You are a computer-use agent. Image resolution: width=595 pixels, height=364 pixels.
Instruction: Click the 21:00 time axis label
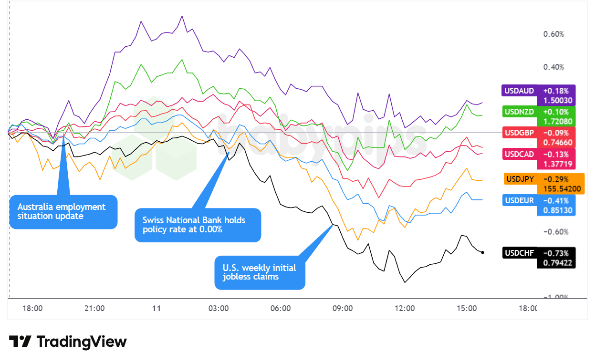(x=94, y=308)
